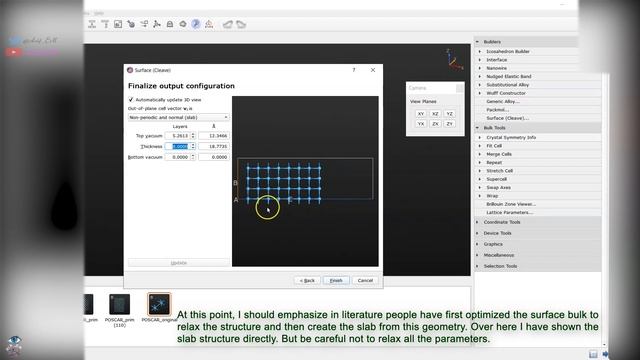Click the Top vacuum angstrom field
Screen dimensions: 640x360
(213, 136)
